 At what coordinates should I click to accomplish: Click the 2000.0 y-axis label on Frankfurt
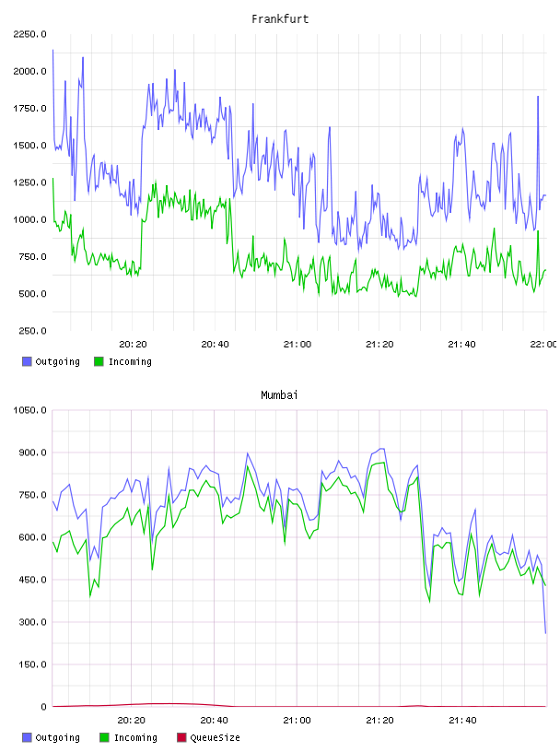click(x=29, y=72)
